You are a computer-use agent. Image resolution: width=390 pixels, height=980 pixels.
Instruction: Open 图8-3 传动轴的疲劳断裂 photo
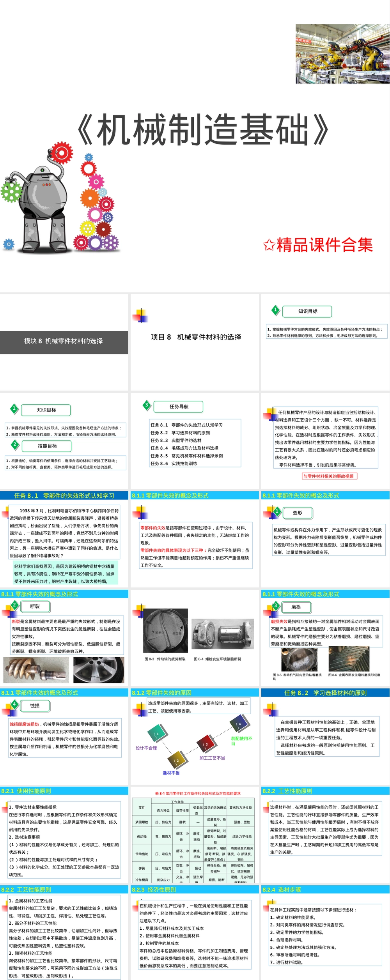coord(165,630)
